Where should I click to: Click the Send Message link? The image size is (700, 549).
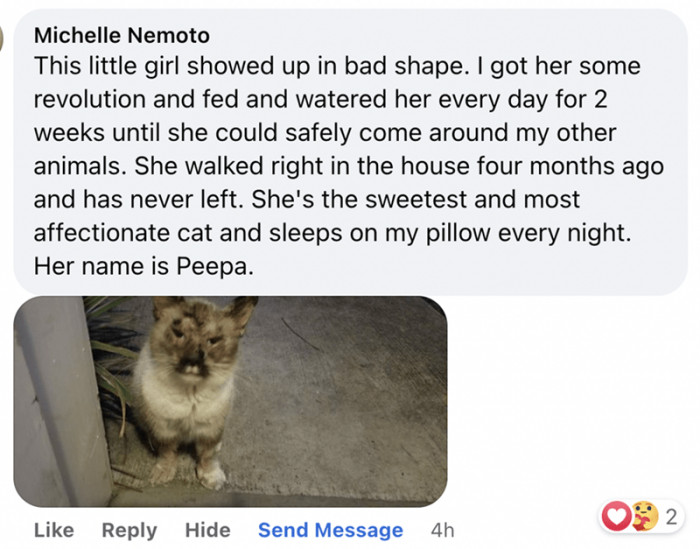(330, 530)
